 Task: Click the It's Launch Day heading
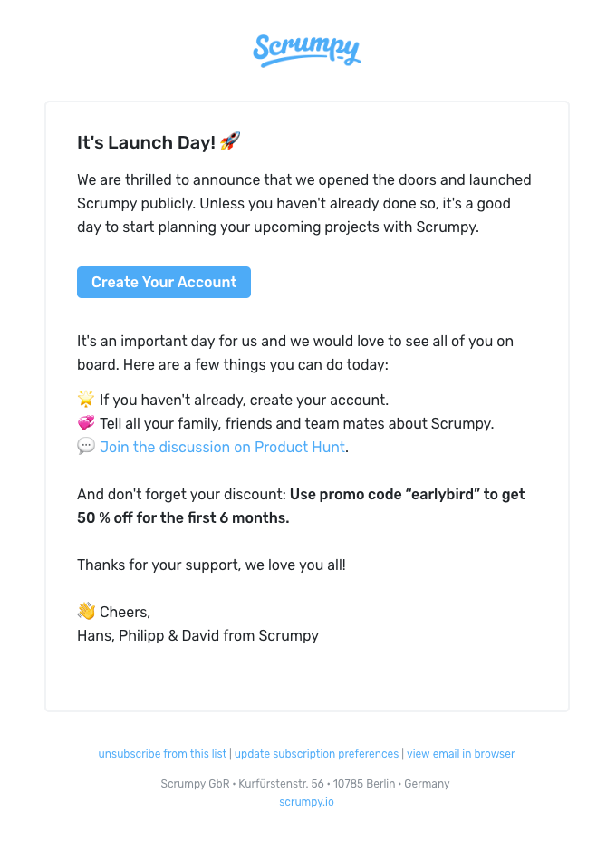[146, 142]
